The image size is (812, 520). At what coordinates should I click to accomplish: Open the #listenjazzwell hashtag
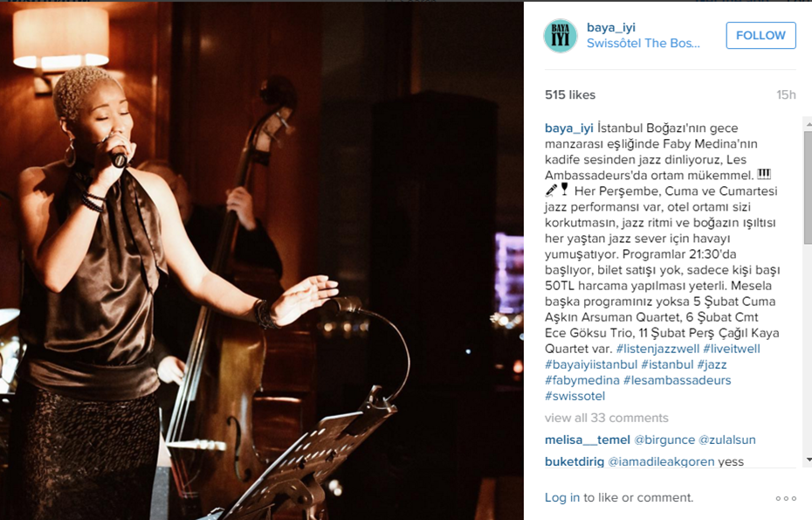(x=657, y=349)
